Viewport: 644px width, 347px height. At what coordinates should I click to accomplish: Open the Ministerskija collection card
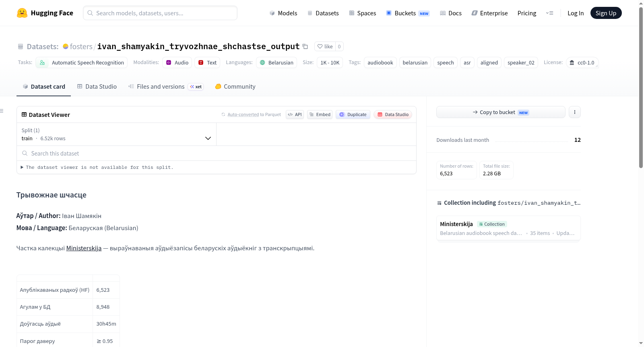coord(508,228)
